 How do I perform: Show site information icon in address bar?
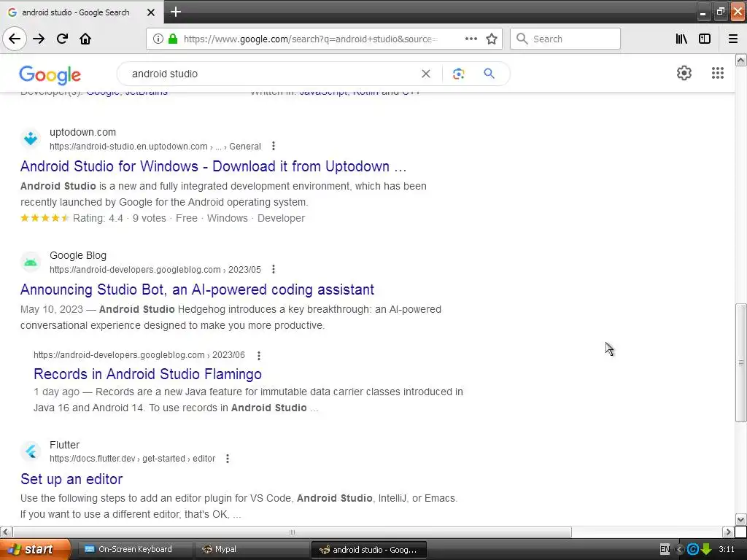[x=158, y=39]
